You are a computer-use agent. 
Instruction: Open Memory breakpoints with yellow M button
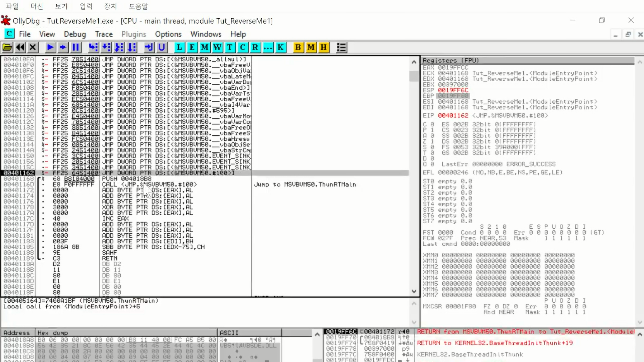coord(311,48)
